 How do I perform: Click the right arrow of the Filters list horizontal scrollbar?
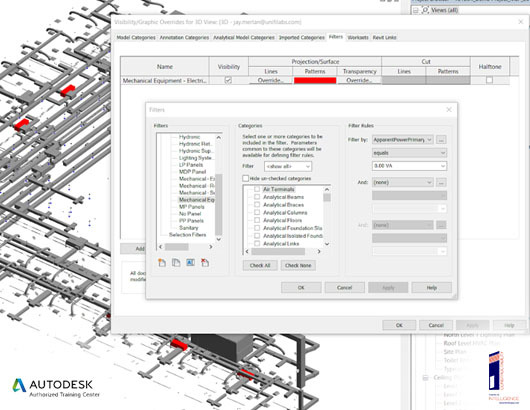pyautogui.click(x=211, y=247)
